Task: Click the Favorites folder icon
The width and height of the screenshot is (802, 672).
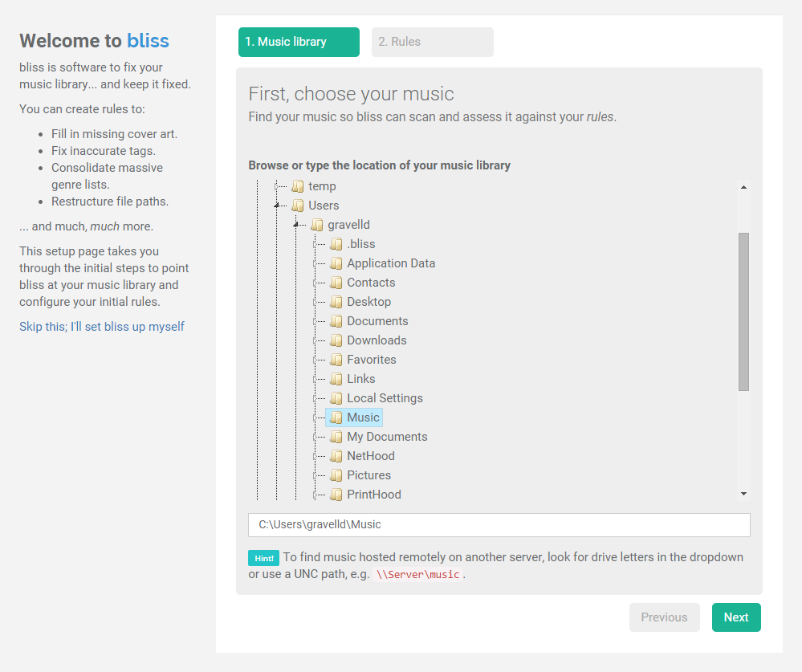Action: (x=336, y=360)
